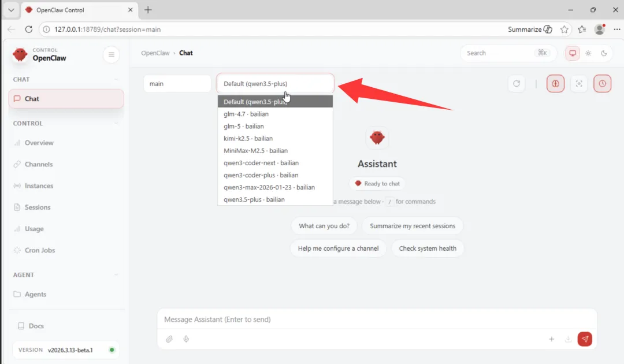Viewport: 624px width, 364px height.
Task: Click the Summarize browser button
Action: pyautogui.click(x=530, y=29)
